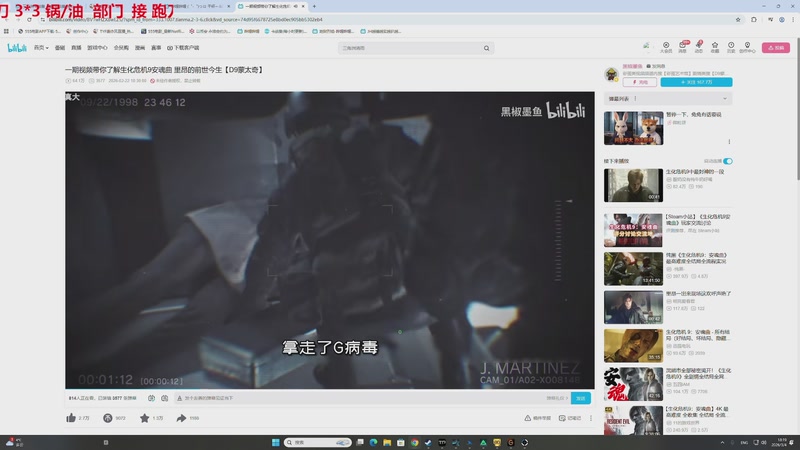The height and width of the screenshot is (450, 800).
Task: Click the pink 投稿 upload button
Action: coord(776,47)
